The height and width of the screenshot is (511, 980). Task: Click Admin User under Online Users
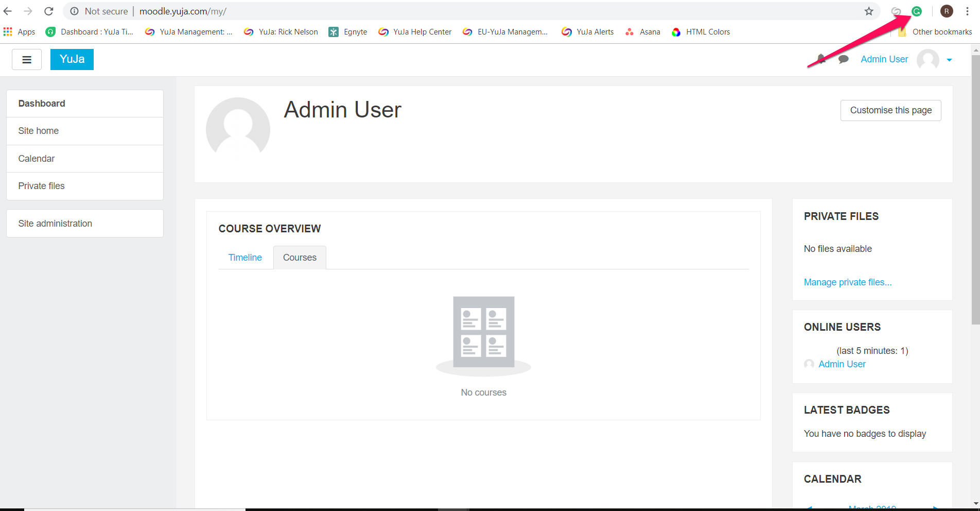pos(842,364)
